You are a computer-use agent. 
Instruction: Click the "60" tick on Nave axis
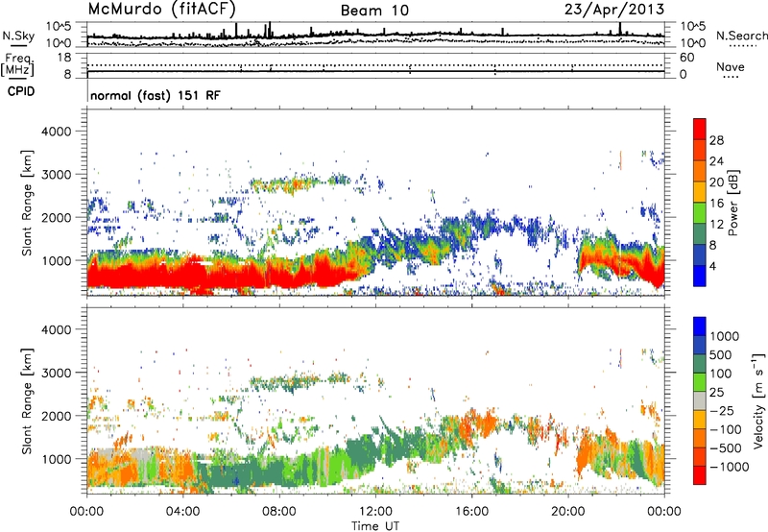pos(686,58)
